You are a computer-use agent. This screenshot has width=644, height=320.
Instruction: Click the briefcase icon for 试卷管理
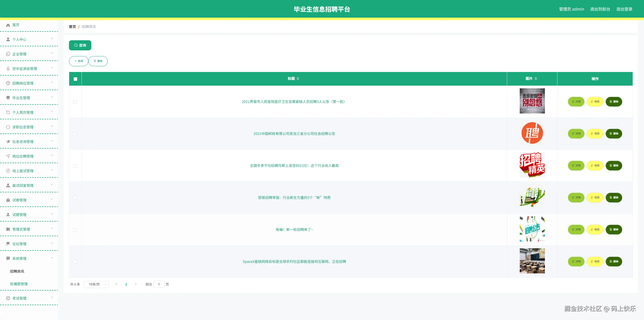8,200
